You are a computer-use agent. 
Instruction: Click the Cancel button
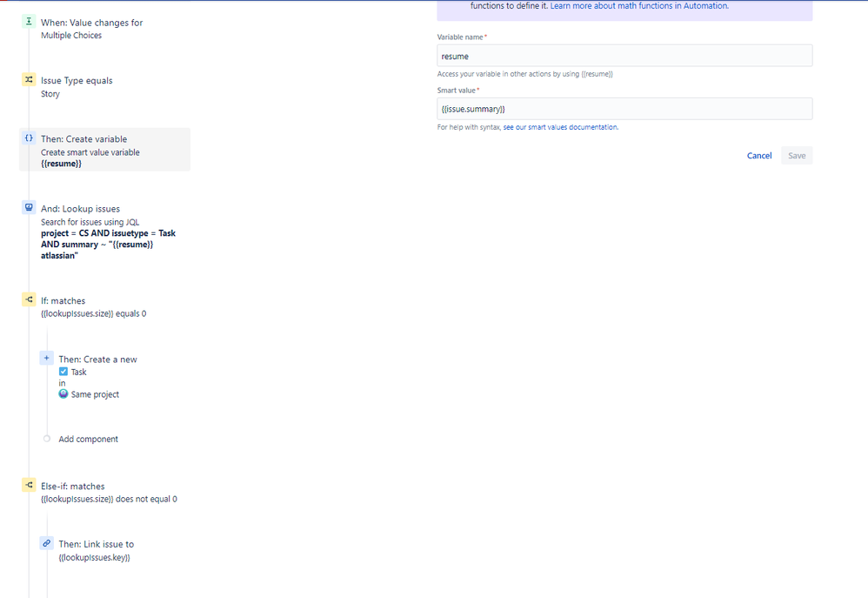click(758, 155)
